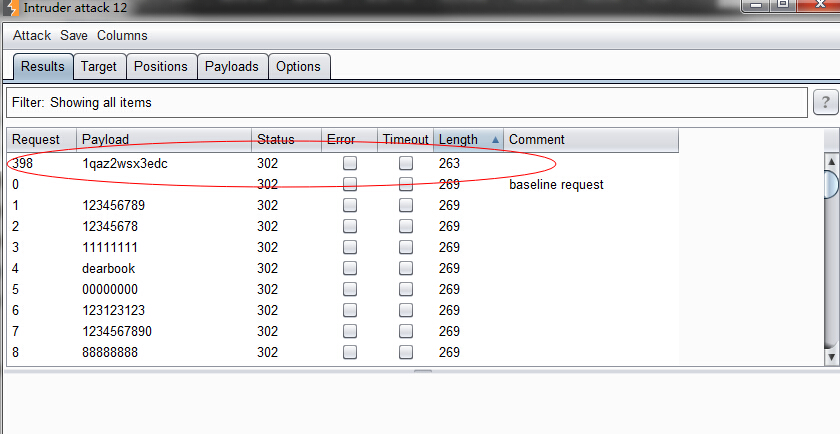This screenshot has height=434, width=840.
Task: Open the Save menu
Action: [x=73, y=35]
